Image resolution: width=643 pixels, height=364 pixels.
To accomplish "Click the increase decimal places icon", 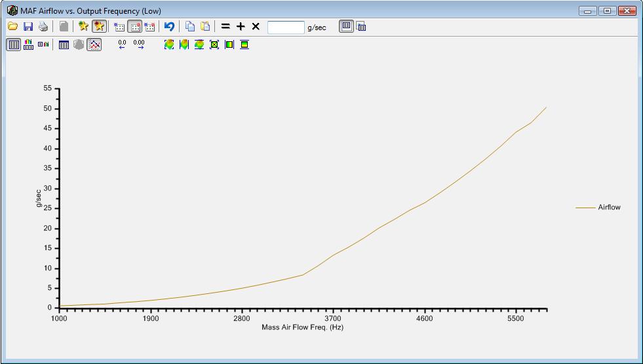I will pyautogui.click(x=139, y=45).
